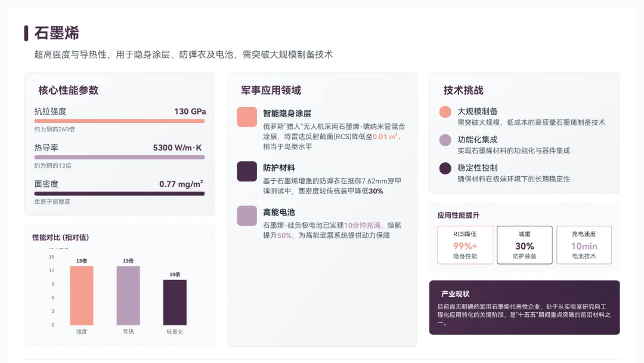This screenshot has width=644, height=363.
Task: Click the 性能对比 (相对值) chart title
Action: (61, 237)
